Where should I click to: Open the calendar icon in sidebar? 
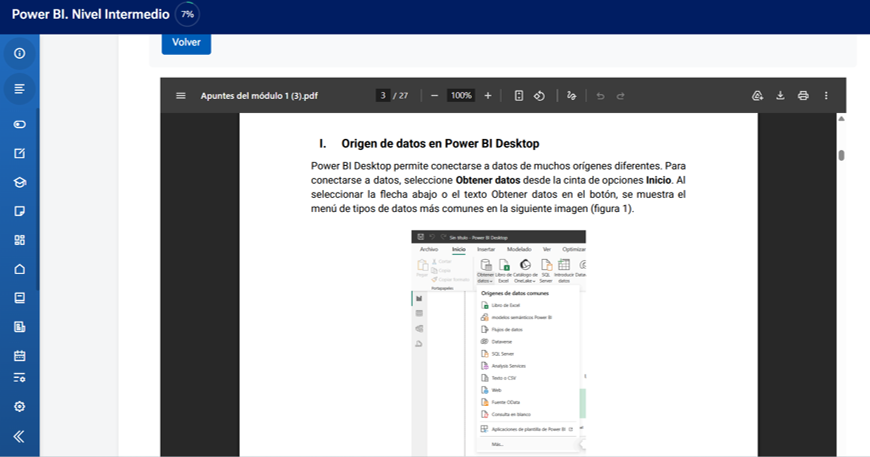[x=19, y=356]
